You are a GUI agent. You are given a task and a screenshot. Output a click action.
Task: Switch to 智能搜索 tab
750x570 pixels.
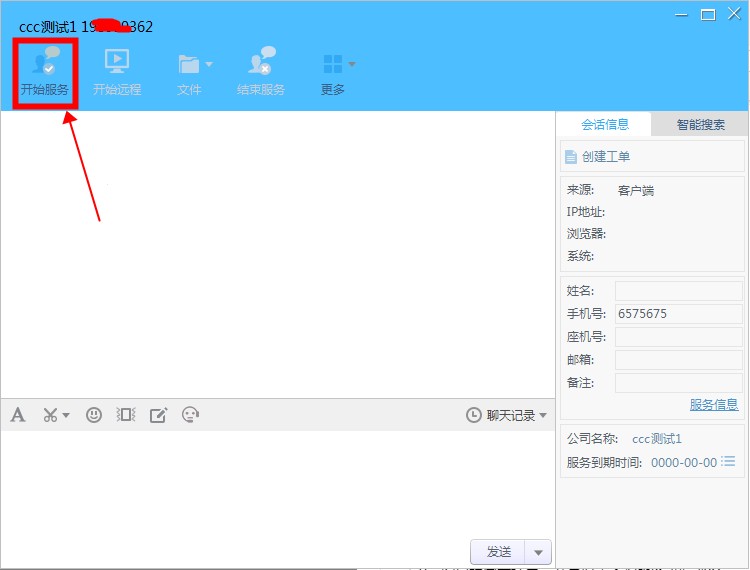tap(700, 124)
